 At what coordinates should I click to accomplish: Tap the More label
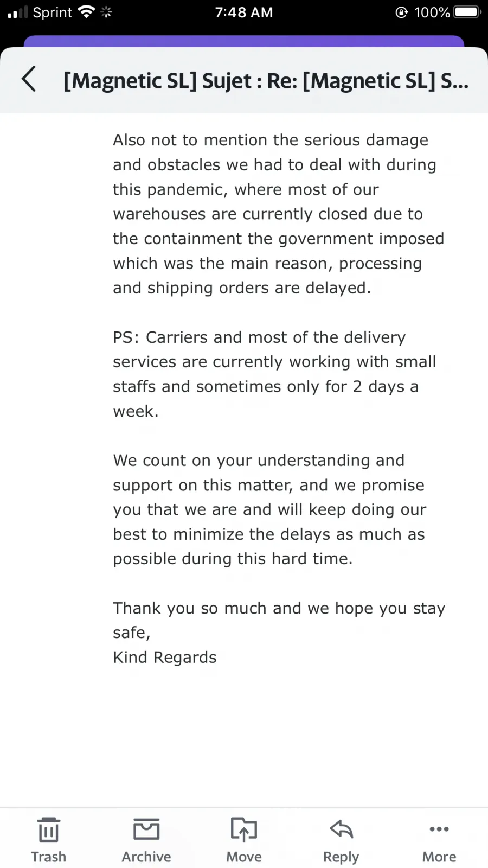[439, 857]
